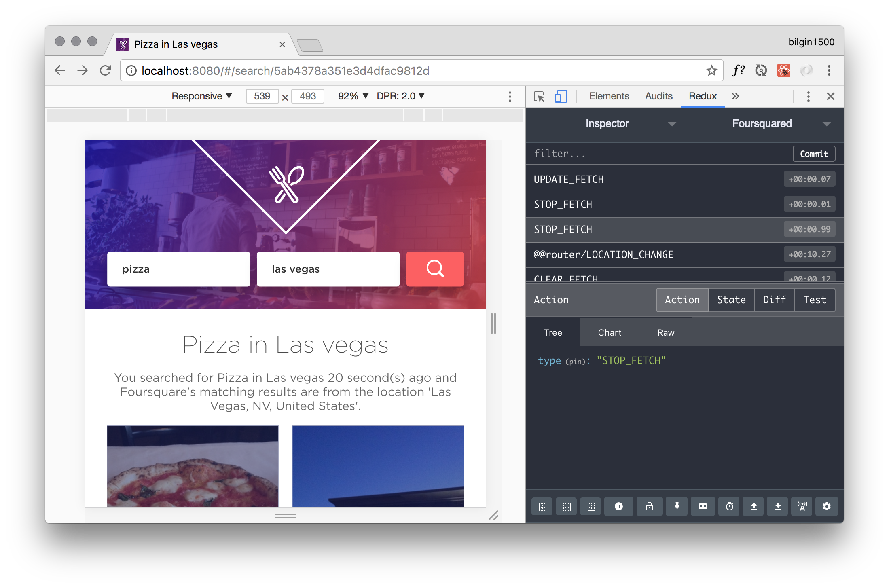The width and height of the screenshot is (889, 588).
Task: Pause recording of Redux actions
Action: [619, 506]
